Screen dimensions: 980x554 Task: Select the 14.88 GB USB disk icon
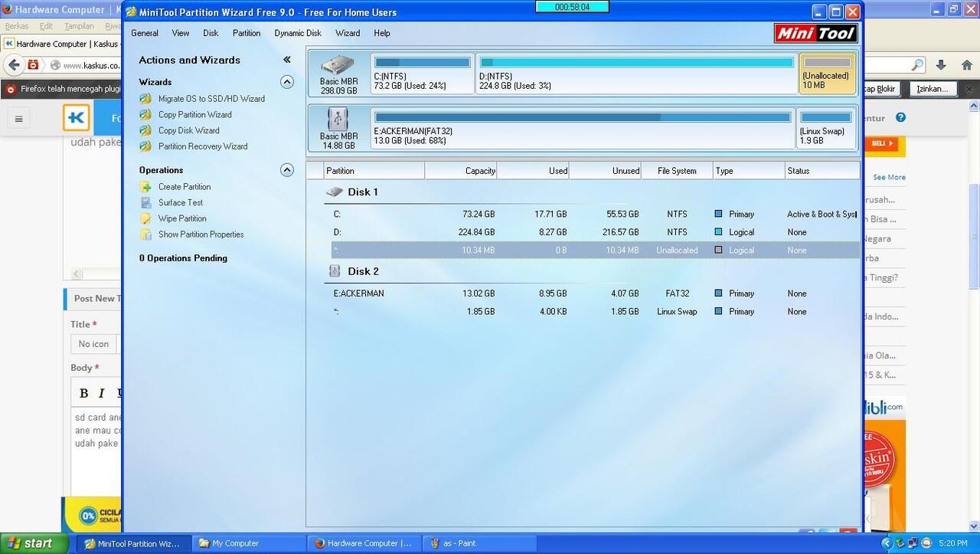(338, 120)
